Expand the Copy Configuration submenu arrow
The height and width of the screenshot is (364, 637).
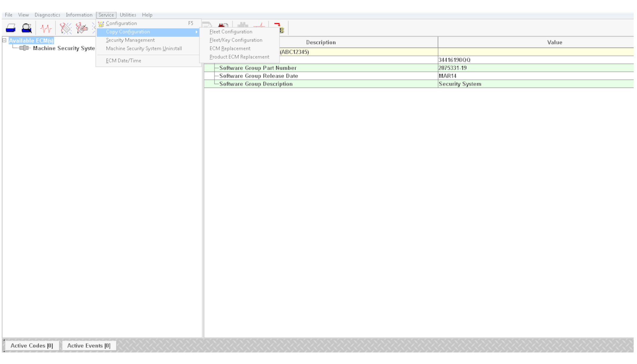(x=197, y=32)
